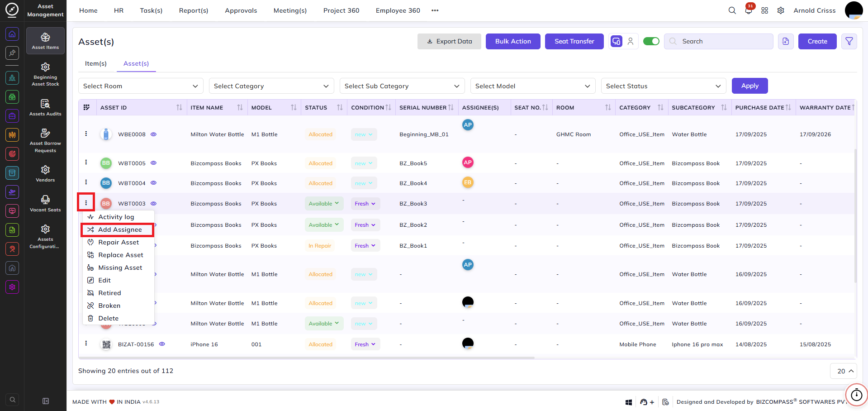The image size is (868, 411).
Task: Open the Select Status dropdown
Action: (664, 86)
